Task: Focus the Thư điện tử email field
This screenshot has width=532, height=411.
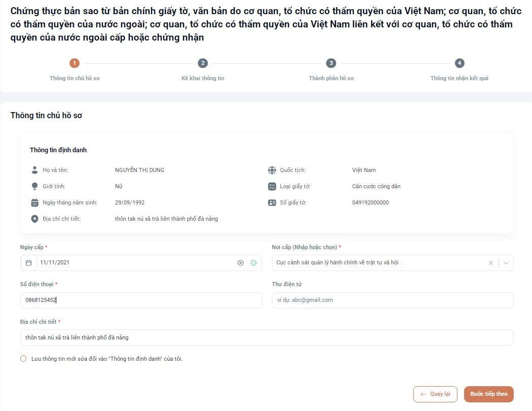Action: click(x=393, y=300)
